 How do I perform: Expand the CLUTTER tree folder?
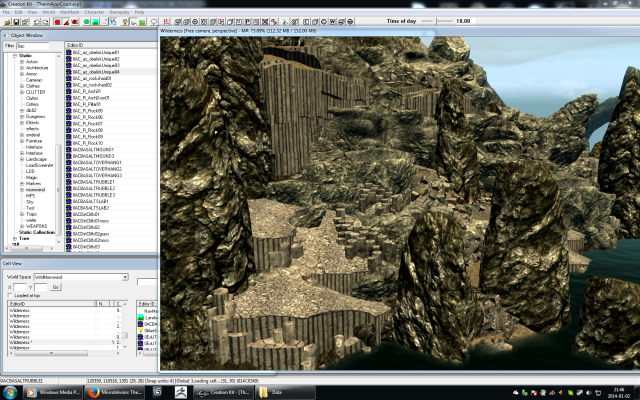point(22,92)
